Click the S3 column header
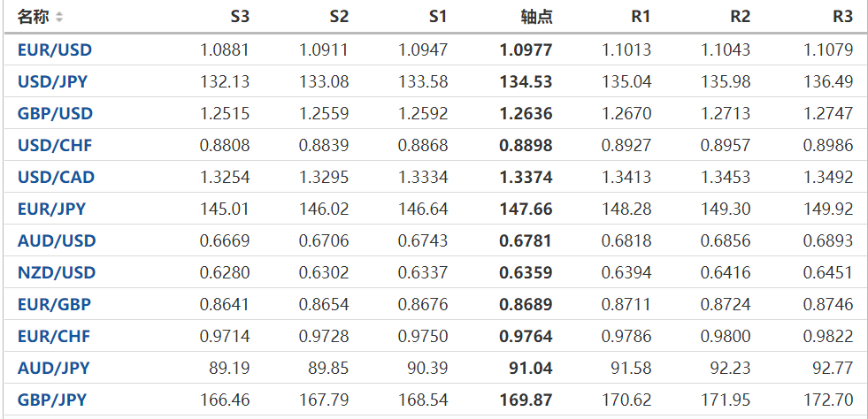The height and width of the screenshot is (419, 868). [240, 17]
